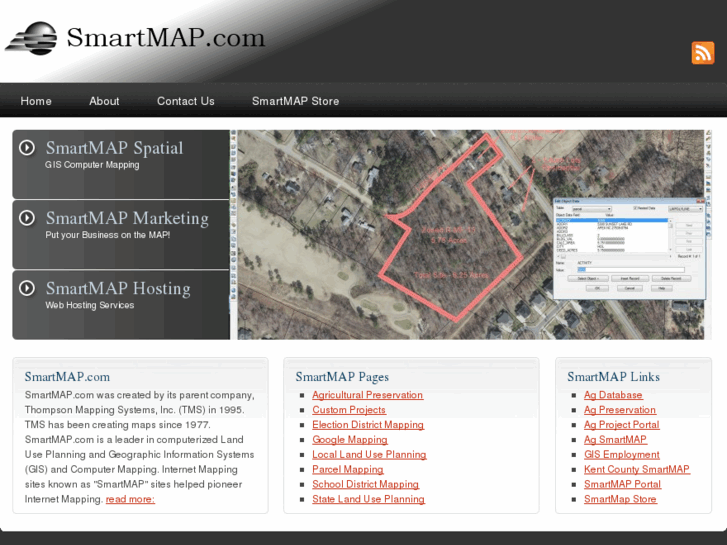The image size is (727, 545).
Task: Follow the 'read more:' link
Action: pyautogui.click(x=130, y=499)
